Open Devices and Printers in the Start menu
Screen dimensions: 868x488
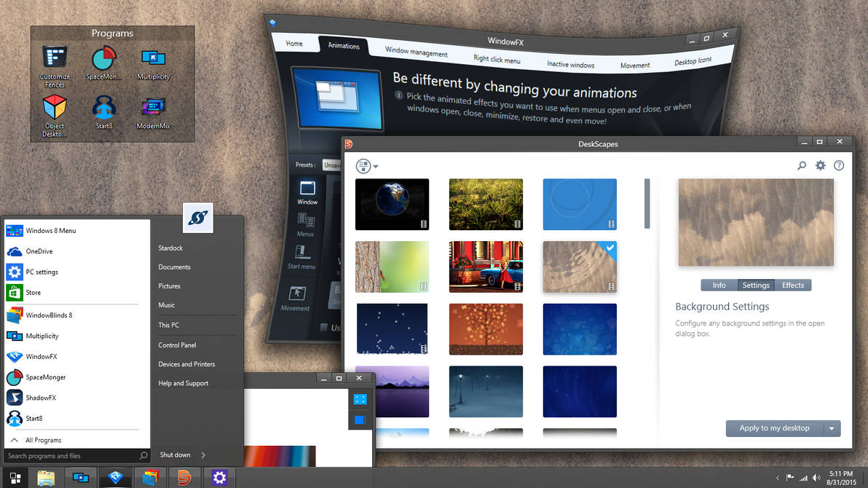pos(186,364)
